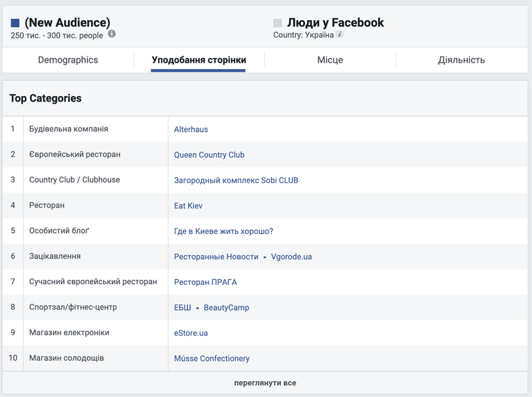532x397 pixels.
Task: Click the (New Audience) title
Action: 68,22
